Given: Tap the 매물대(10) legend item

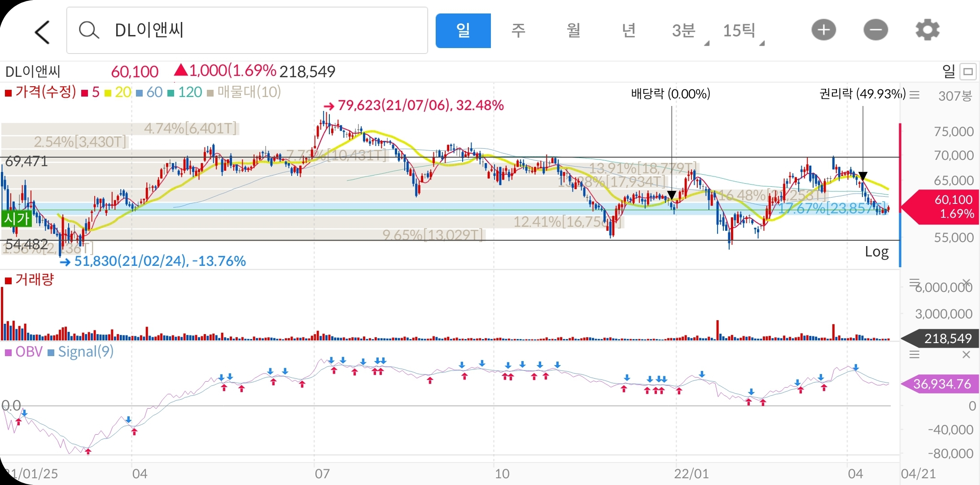Looking at the screenshot, I should point(244,92).
